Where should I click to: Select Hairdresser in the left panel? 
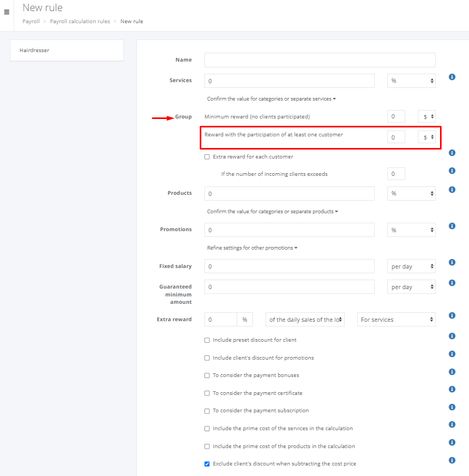click(x=66, y=51)
